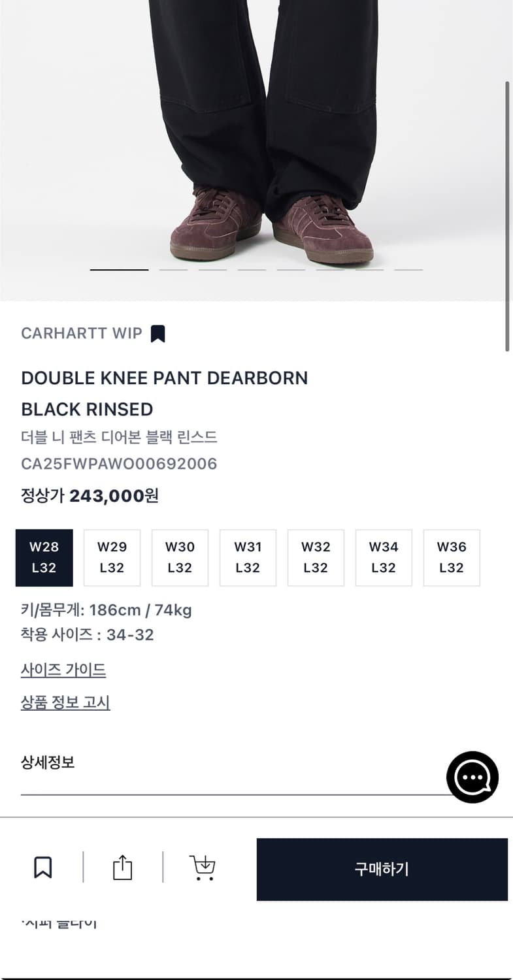Open the 상품 정보 고시 link

65,703
